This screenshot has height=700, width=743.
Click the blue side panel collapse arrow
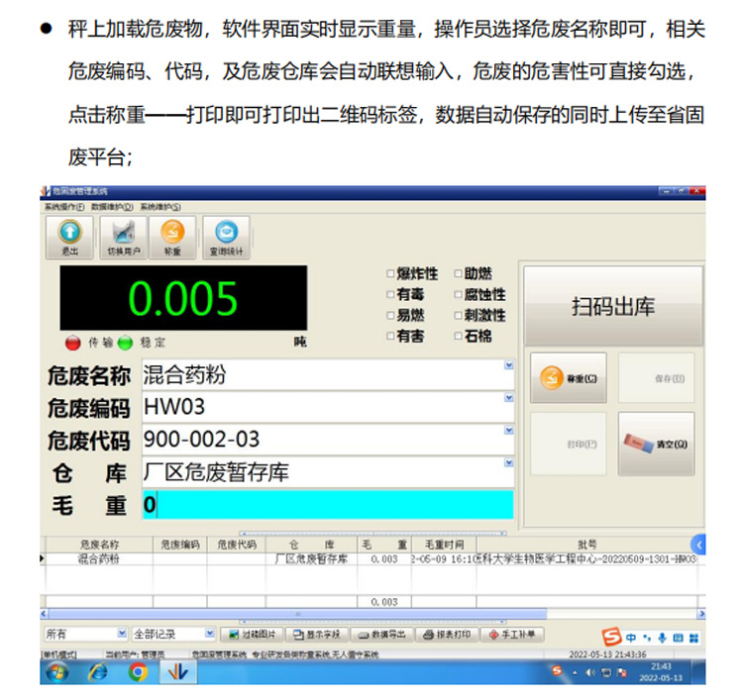[x=698, y=545]
